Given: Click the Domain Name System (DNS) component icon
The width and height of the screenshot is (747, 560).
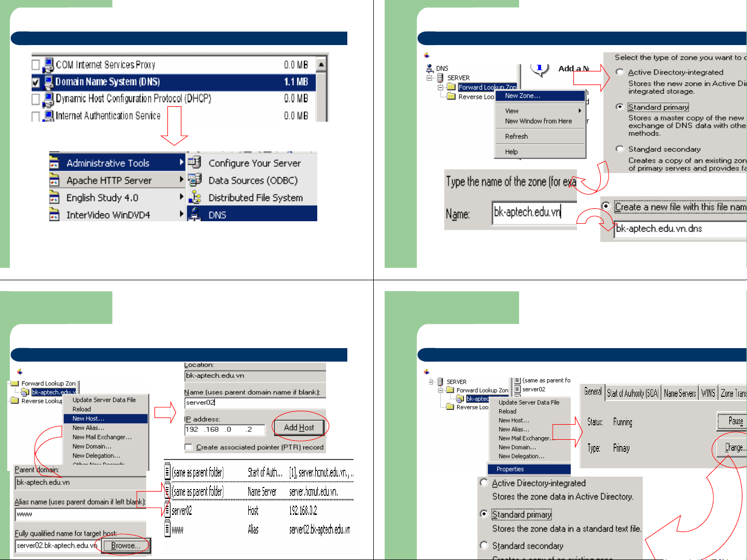Looking at the screenshot, I should [x=48, y=82].
